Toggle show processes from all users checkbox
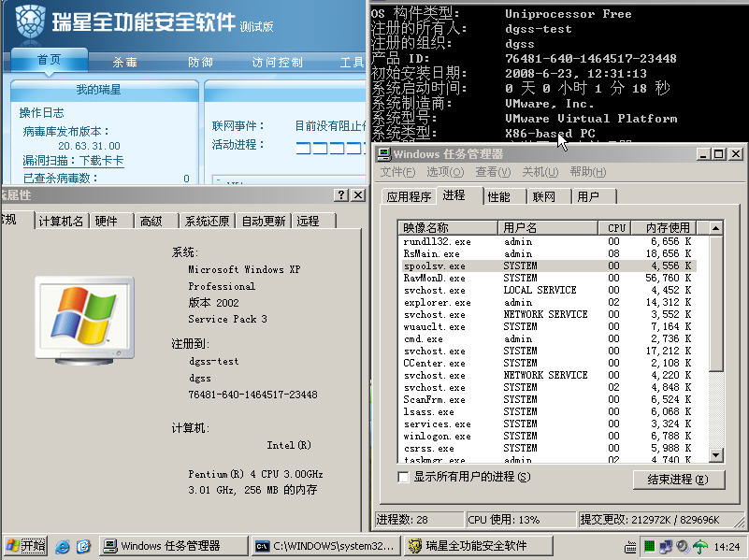749x560 pixels. [x=403, y=477]
